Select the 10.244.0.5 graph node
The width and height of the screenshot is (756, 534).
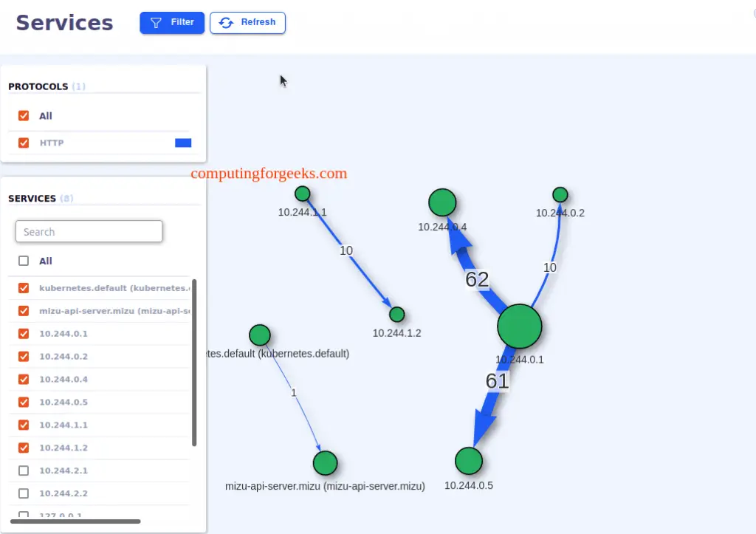469,461
